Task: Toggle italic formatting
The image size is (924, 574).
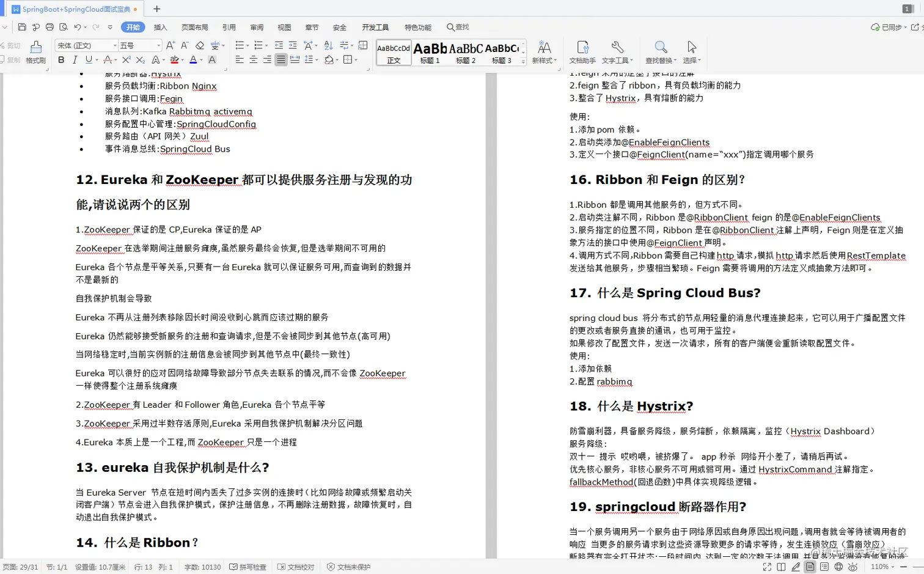Action: 73,60
